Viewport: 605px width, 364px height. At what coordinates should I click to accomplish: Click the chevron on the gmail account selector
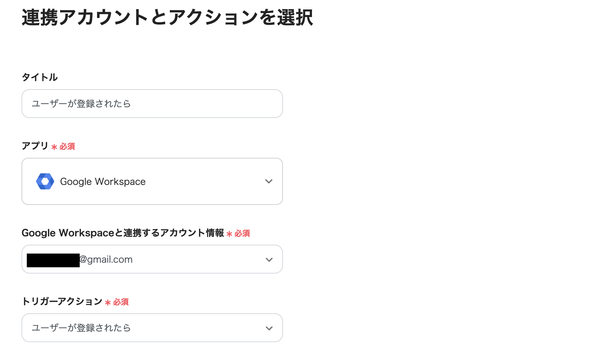coord(269,259)
